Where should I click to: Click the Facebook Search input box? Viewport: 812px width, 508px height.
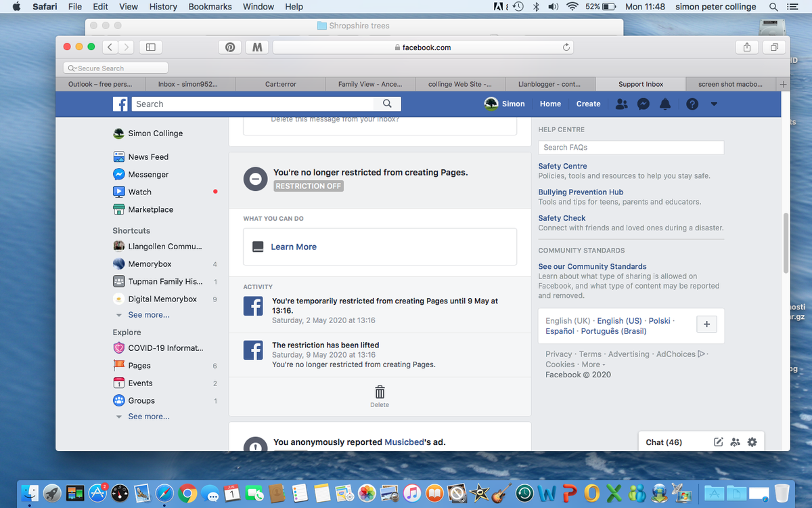252,104
